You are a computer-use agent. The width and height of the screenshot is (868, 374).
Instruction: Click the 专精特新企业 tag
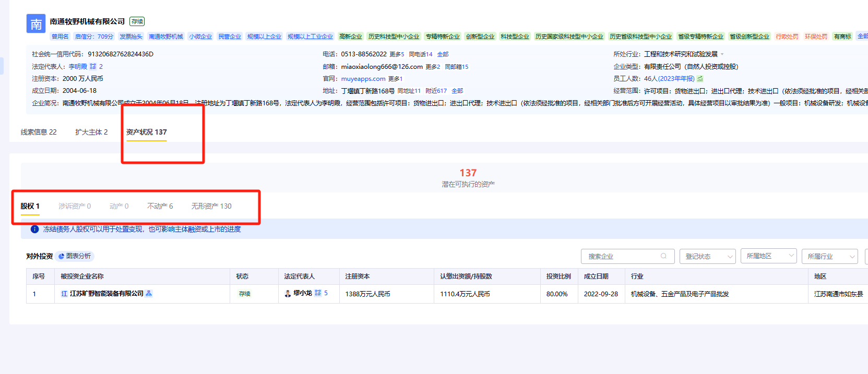(x=443, y=37)
